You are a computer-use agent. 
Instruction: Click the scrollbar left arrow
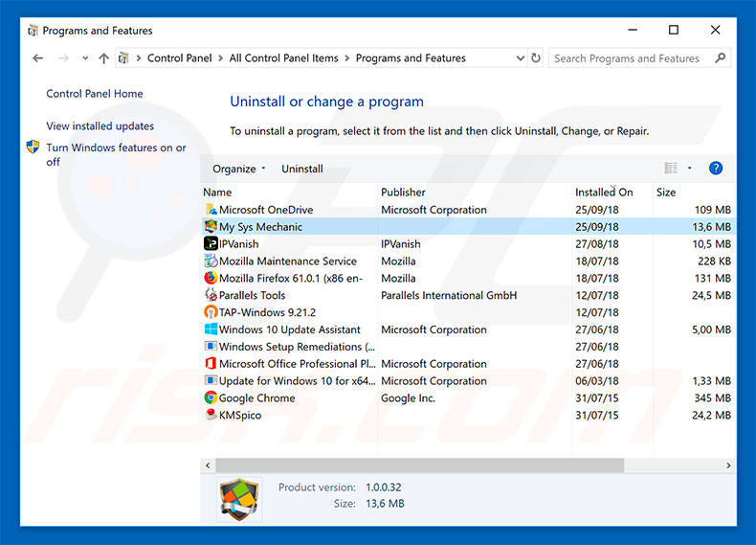click(x=208, y=466)
